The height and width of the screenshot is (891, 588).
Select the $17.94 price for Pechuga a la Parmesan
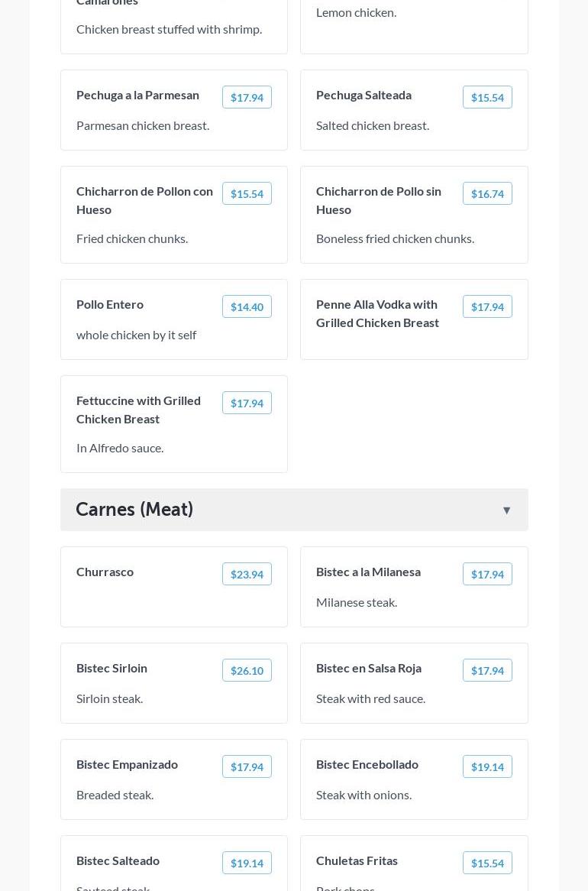247,98
